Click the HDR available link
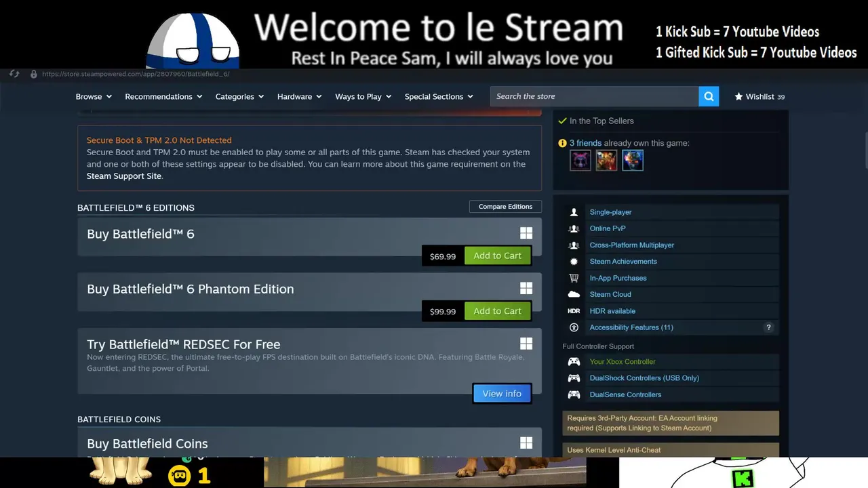 pyautogui.click(x=612, y=311)
